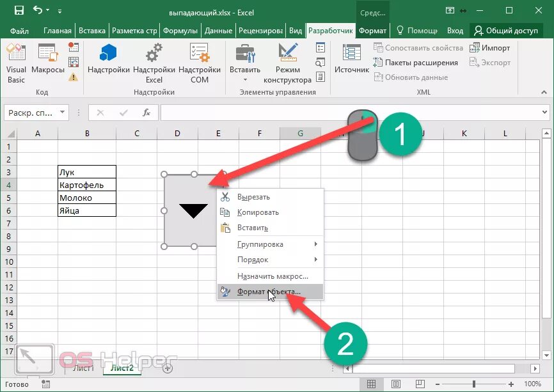Image resolution: width=554 pixels, height=392 pixels.
Task: Open the Файл tab
Action: (19, 31)
